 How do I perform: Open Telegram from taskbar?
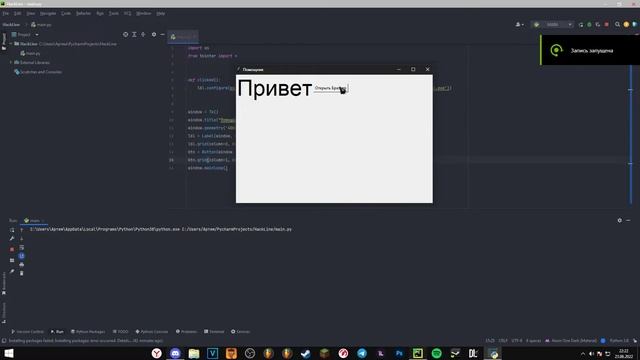(362, 353)
